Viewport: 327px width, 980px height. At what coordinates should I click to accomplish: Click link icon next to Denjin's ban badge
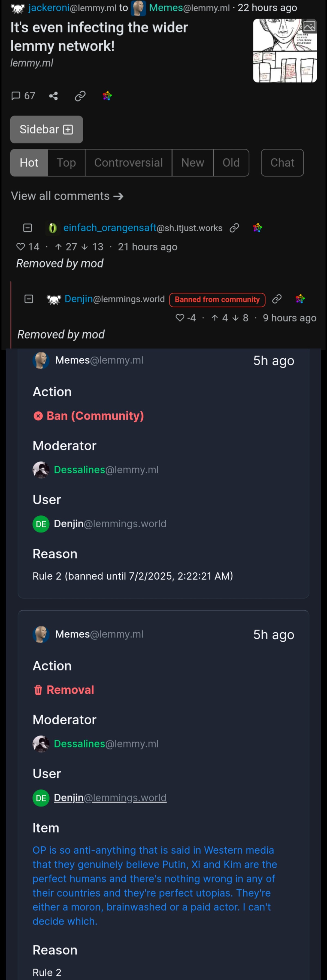click(277, 299)
